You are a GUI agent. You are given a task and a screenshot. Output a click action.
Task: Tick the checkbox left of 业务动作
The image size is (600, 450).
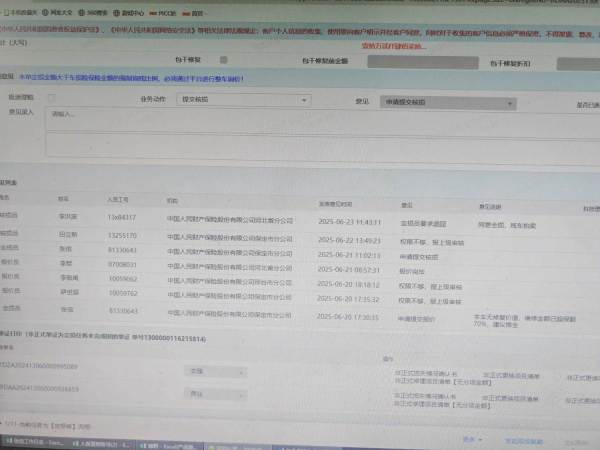coord(51,98)
